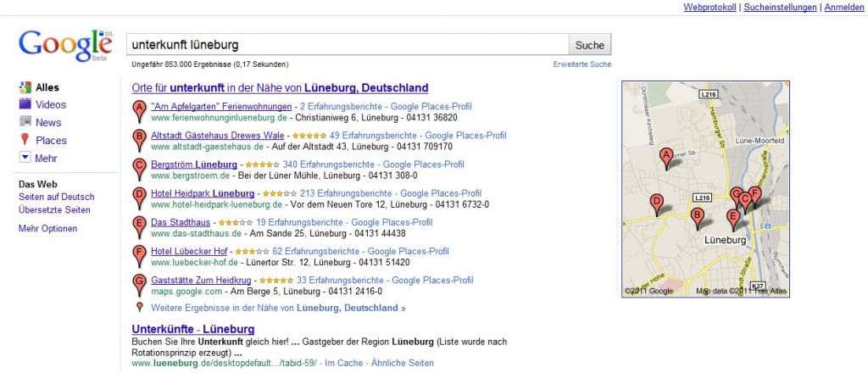The image size is (868, 373).
Task: Open Webprotokoll link
Action: 709,7
